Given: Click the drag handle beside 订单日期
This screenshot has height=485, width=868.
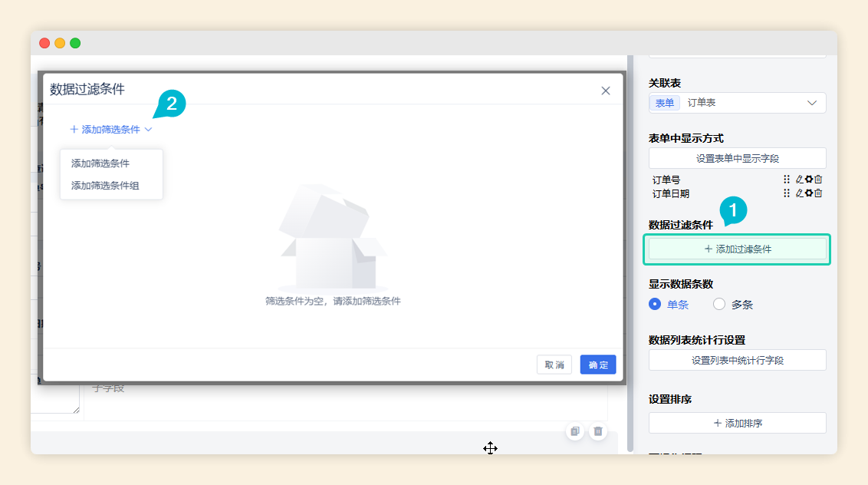Looking at the screenshot, I should pyautogui.click(x=787, y=193).
